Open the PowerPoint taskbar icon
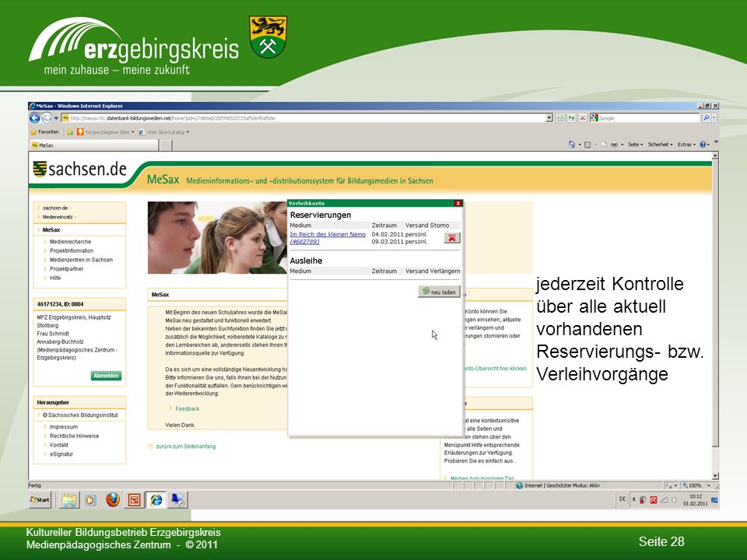The width and height of the screenshot is (747, 560). pyautogui.click(x=135, y=500)
